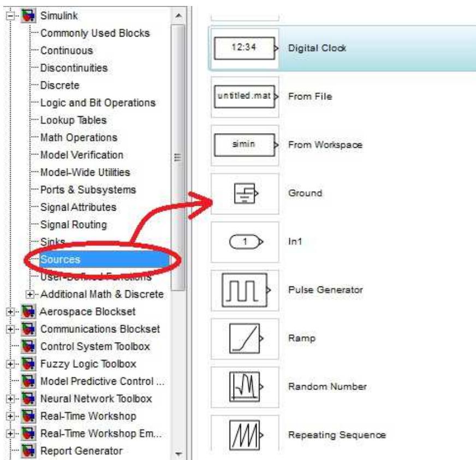The image size is (476, 460).
Task: Pick the Repeating Sequence block icon
Action: (246, 435)
